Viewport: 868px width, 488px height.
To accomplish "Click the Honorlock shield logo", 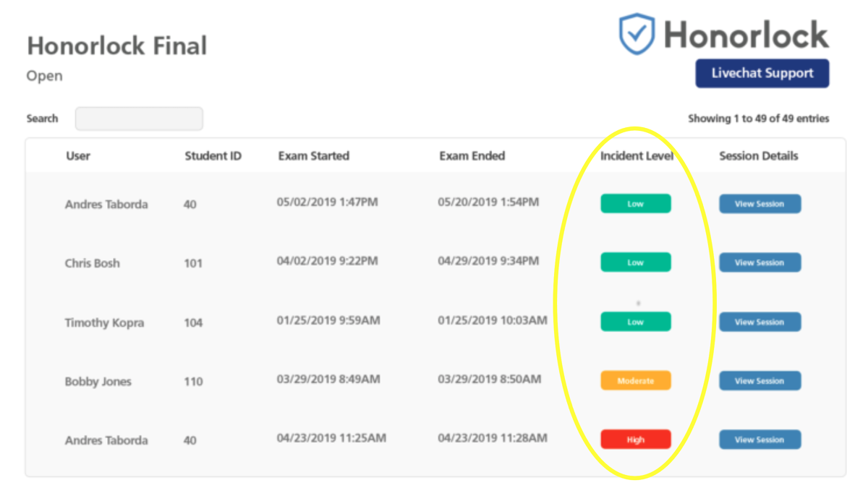I will coord(637,33).
